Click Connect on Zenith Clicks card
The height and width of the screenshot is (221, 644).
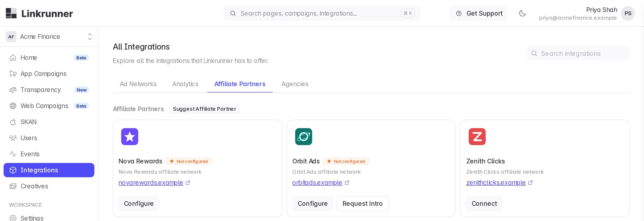(x=484, y=204)
